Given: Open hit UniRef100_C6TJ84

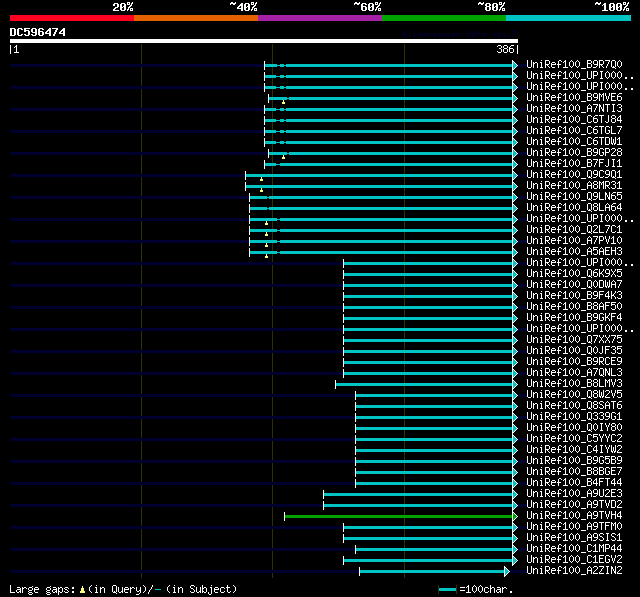Looking at the screenshot, I should click(574, 120).
